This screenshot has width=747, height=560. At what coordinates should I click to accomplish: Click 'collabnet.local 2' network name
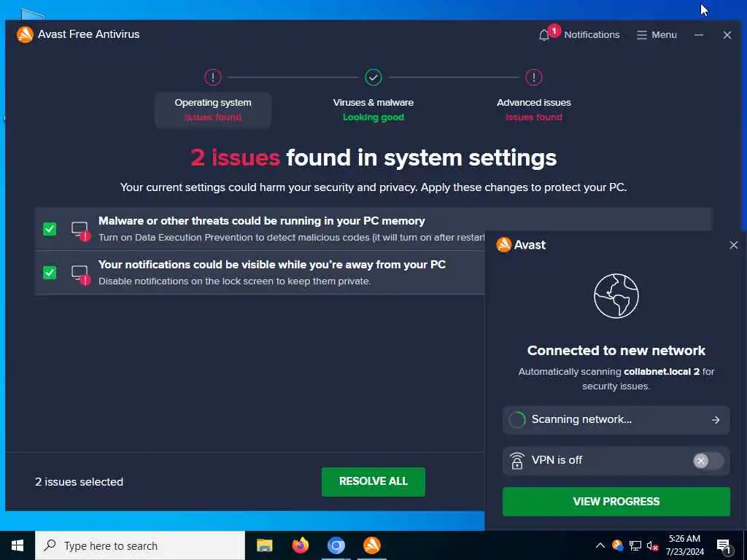pos(662,371)
